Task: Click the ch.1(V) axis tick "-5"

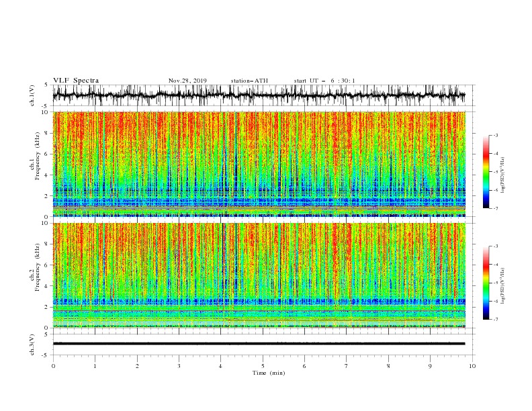Action: 46,106
